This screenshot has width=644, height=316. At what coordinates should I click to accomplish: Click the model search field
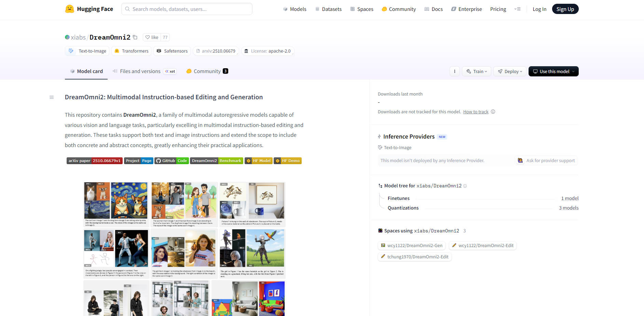[x=187, y=9]
